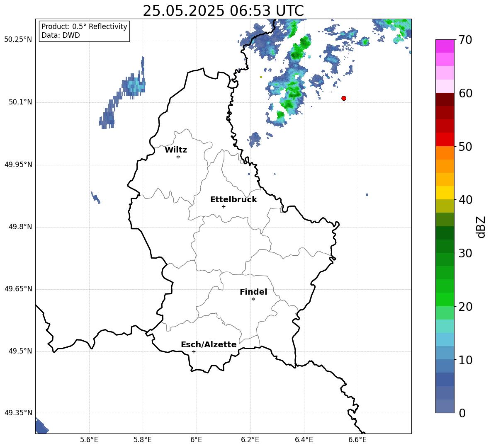Click the isolated blue echo near 49.9°N 6.63°E
Image resolution: width=491 pixels, height=448 pixels.
click(x=367, y=195)
